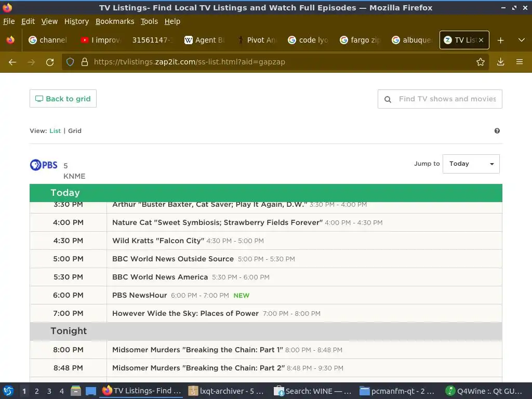
Task: Switch to virtual desktop 4
Action: click(62, 391)
